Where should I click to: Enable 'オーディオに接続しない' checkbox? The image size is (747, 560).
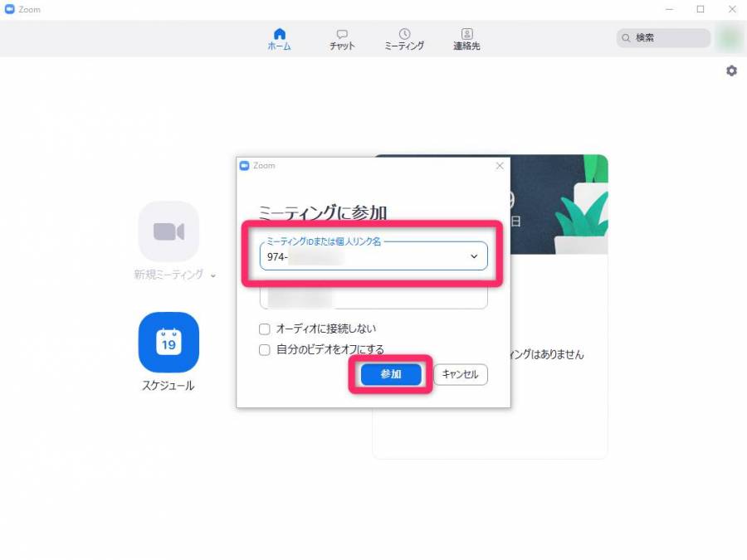[x=265, y=329]
